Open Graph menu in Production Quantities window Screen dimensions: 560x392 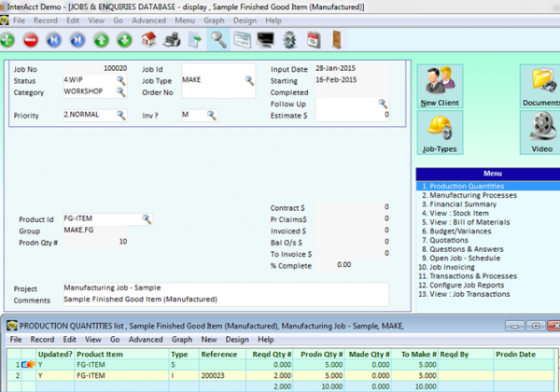(x=182, y=340)
